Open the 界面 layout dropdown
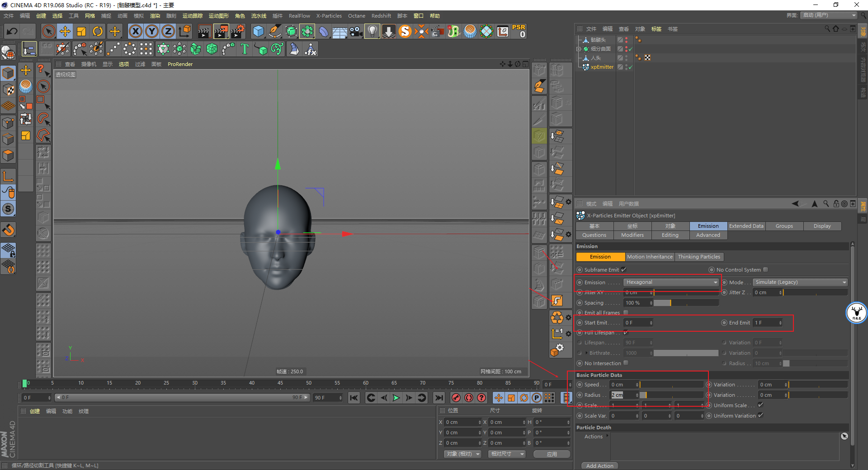Viewport: 868px width, 470px height. (x=829, y=15)
